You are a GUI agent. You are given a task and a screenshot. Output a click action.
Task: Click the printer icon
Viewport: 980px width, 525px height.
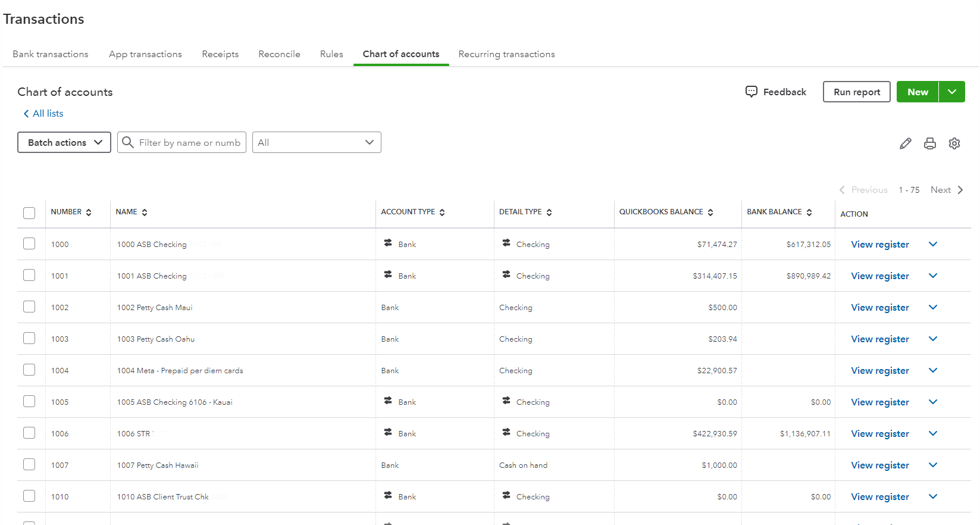coord(929,143)
